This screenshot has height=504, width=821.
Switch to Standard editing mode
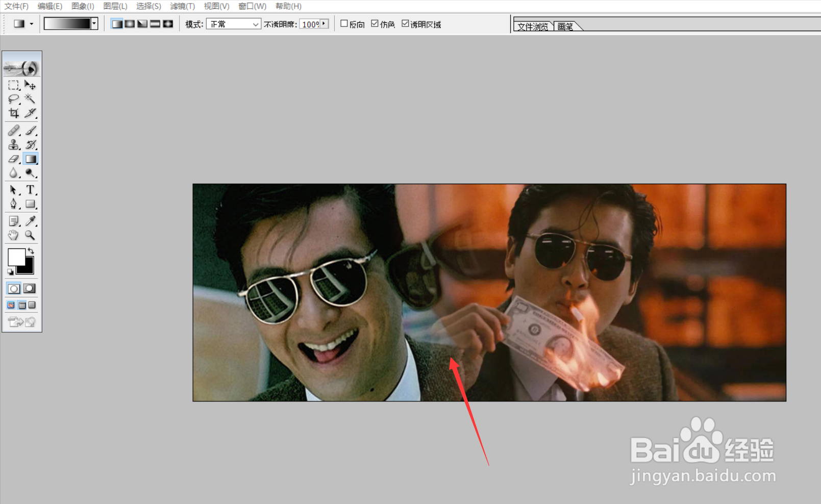point(14,289)
